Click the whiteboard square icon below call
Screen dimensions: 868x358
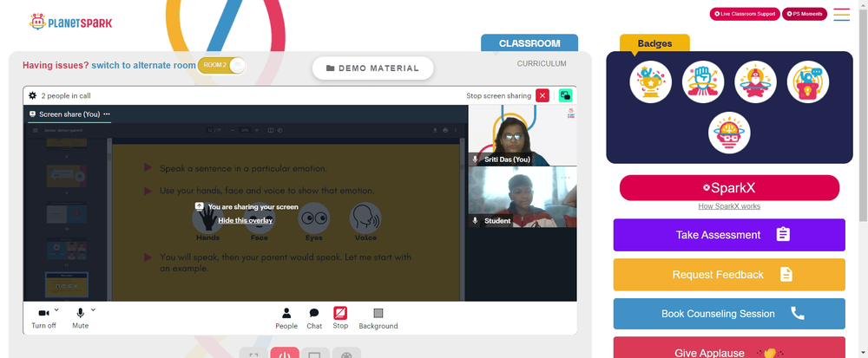coord(315,354)
